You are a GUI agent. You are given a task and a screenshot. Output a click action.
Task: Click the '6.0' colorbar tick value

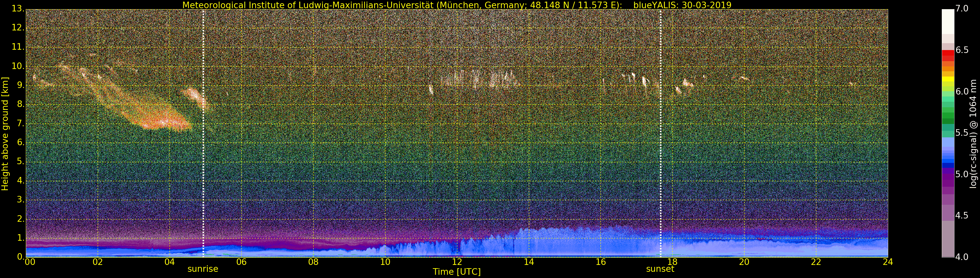click(x=961, y=91)
